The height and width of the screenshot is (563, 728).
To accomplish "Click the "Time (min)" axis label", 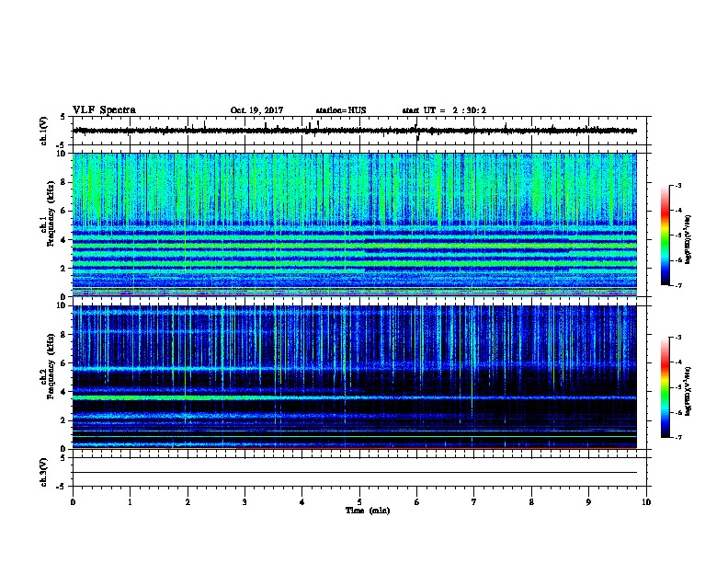I will coord(368,510).
